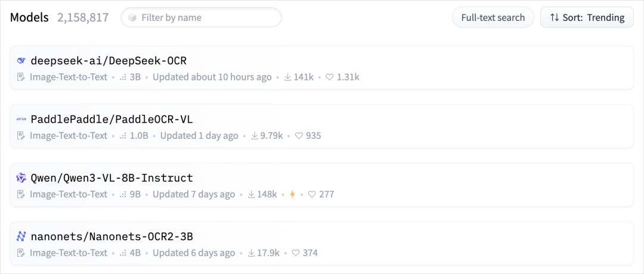Image resolution: width=644 pixels, height=274 pixels.
Task: Click the Full-text search button
Action: (493, 17)
